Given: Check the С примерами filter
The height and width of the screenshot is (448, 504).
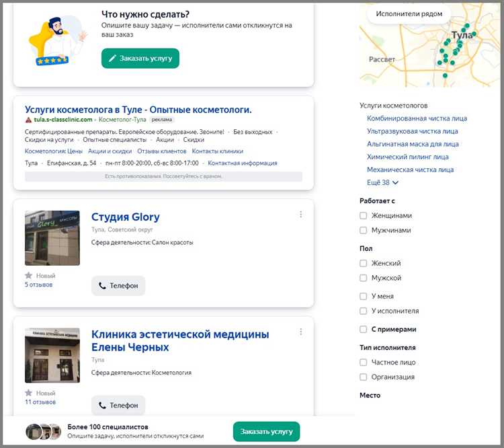Looking at the screenshot, I should click(x=364, y=330).
